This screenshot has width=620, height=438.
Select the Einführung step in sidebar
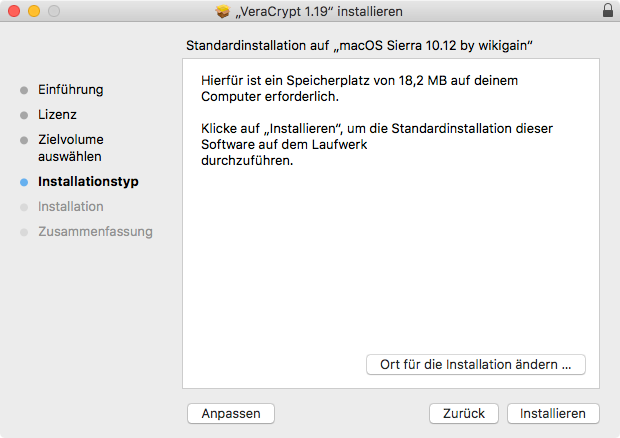coord(70,89)
